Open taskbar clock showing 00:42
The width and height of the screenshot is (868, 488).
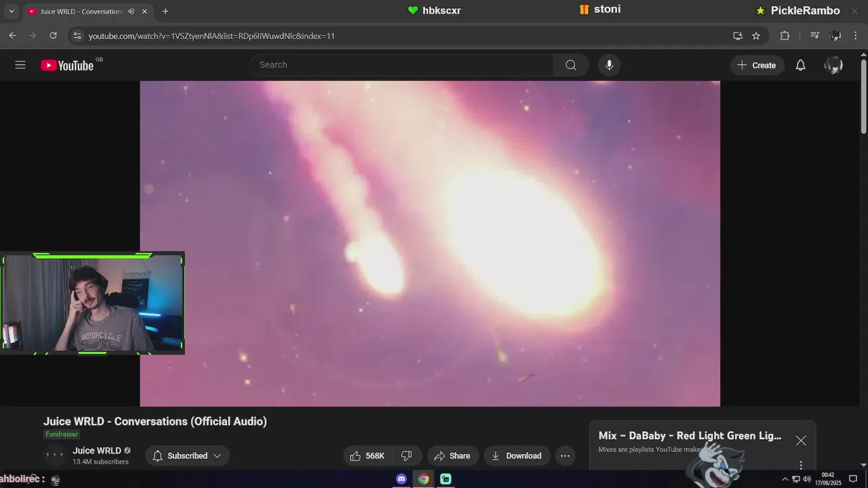(x=829, y=479)
